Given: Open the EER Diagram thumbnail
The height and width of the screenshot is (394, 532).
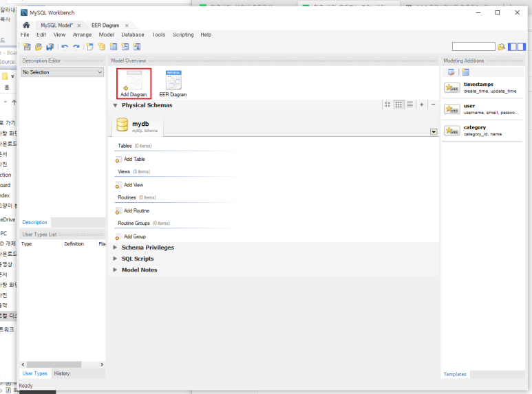Looking at the screenshot, I should 173,83.
